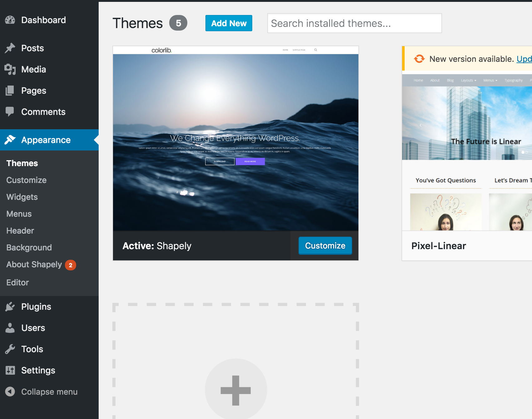Open the theme Editor submenu item

click(x=17, y=283)
